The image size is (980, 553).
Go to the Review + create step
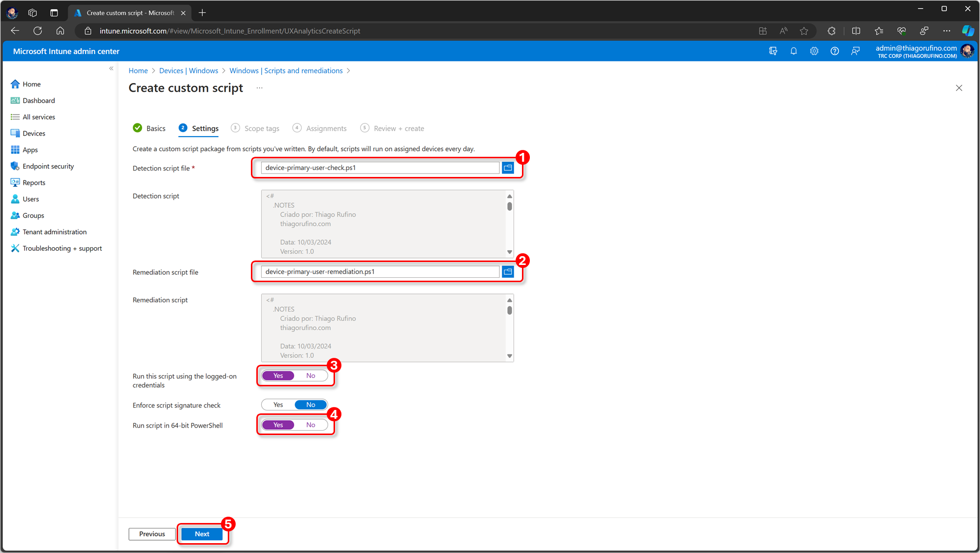pyautogui.click(x=392, y=128)
